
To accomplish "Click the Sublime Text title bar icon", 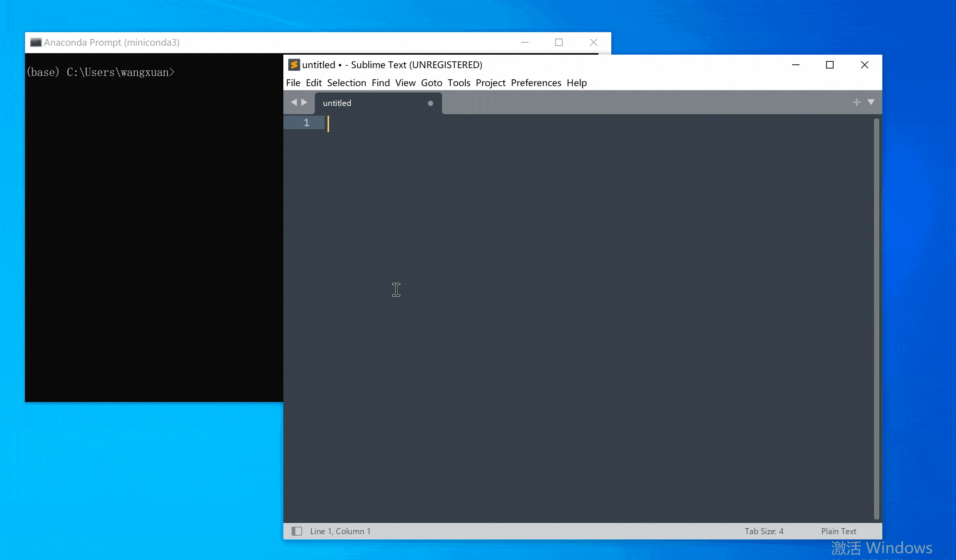I will click(293, 65).
